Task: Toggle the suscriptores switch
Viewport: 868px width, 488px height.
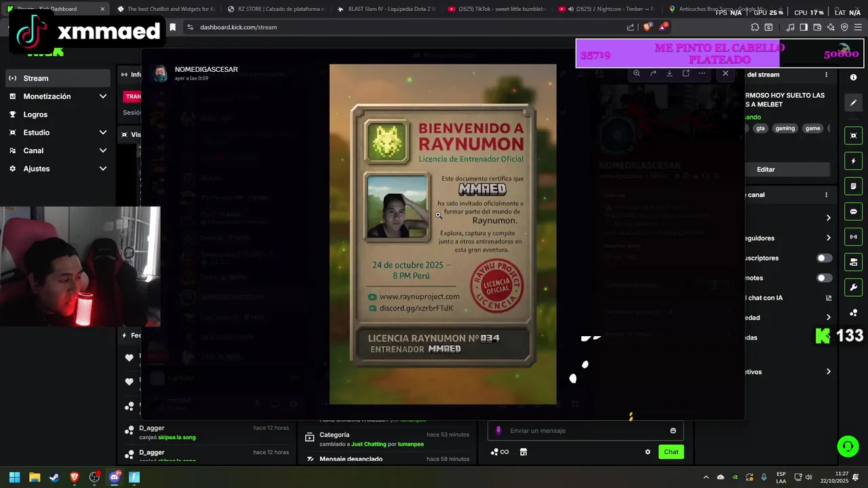Action: (x=824, y=258)
